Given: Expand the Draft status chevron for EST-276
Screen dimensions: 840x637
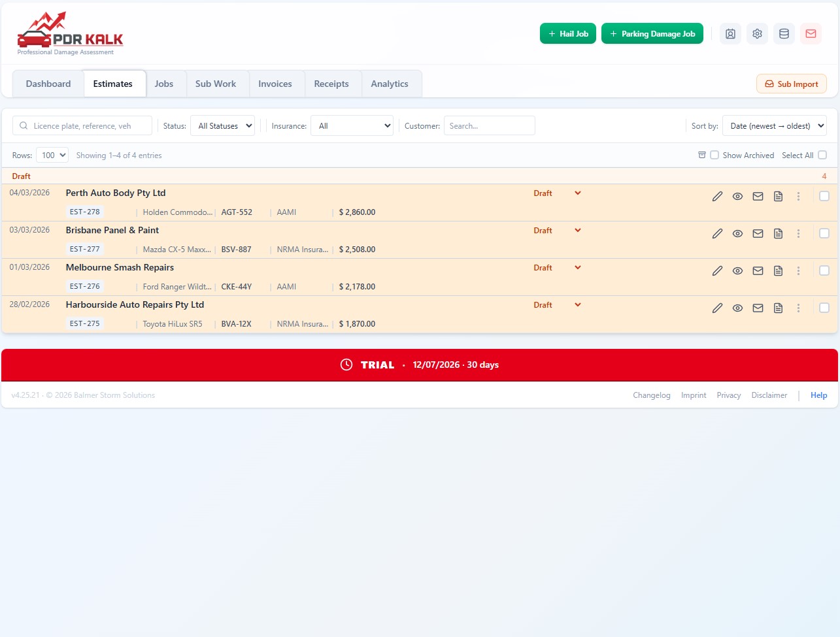Looking at the screenshot, I should [578, 268].
